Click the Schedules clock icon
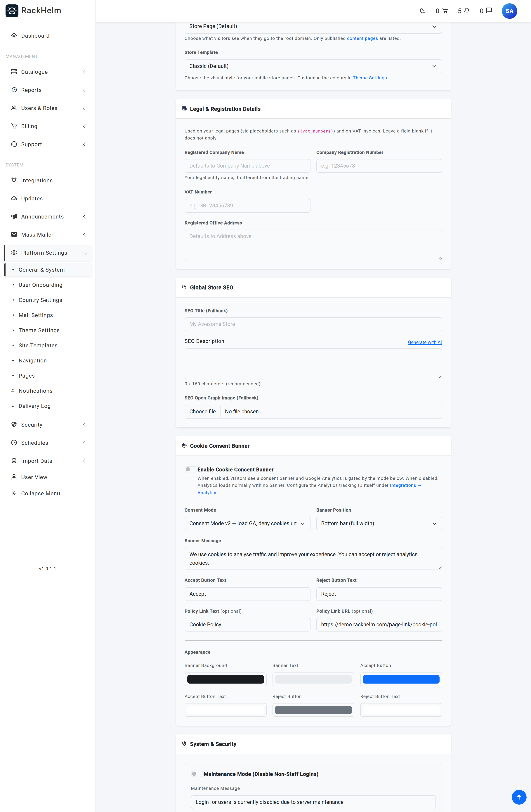This screenshot has height=812, width=531. (x=14, y=443)
